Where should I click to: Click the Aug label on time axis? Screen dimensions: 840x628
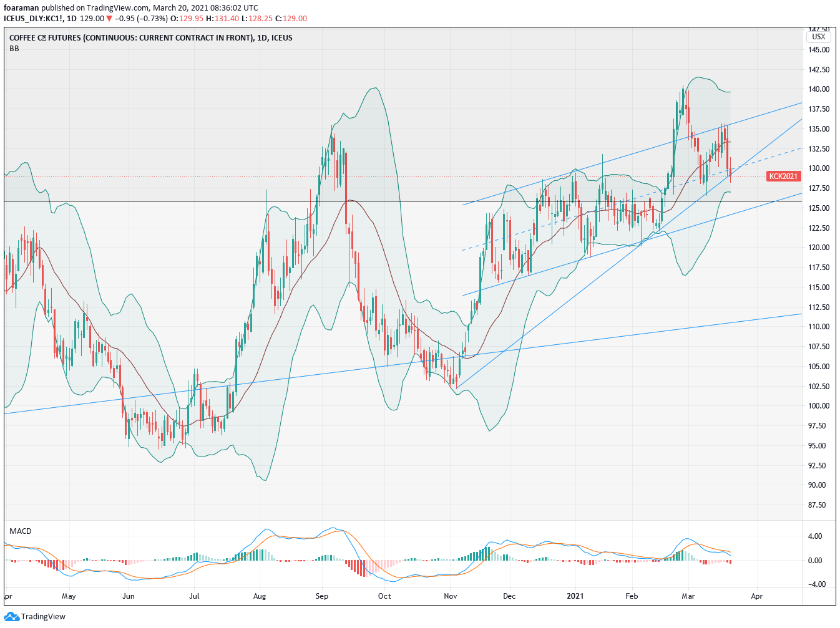[260, 596]
